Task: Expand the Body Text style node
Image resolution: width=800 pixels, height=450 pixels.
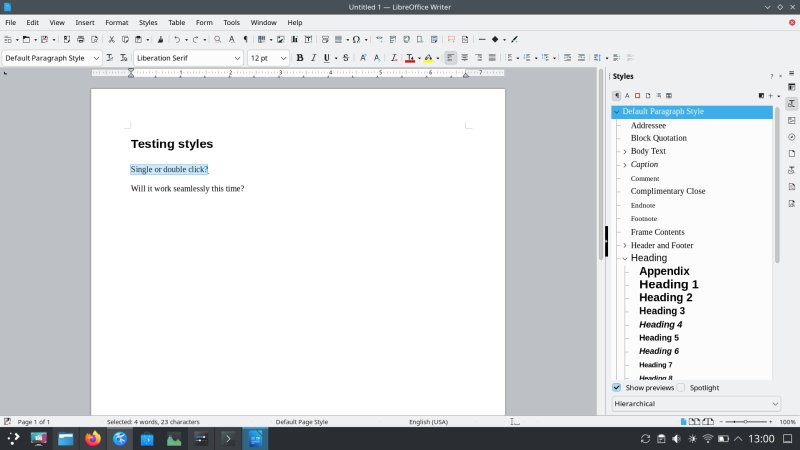Action: point(625,151)
